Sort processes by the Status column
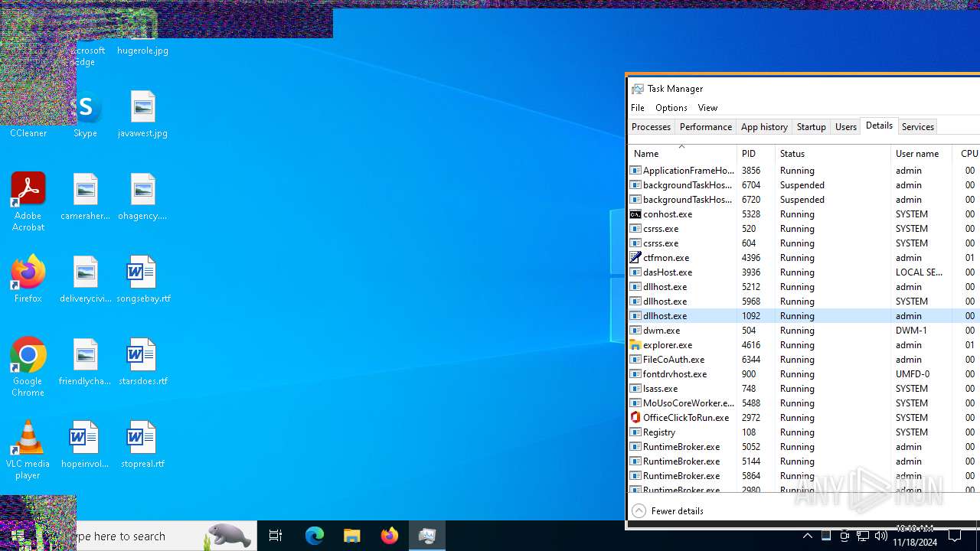 pos(833,153)
